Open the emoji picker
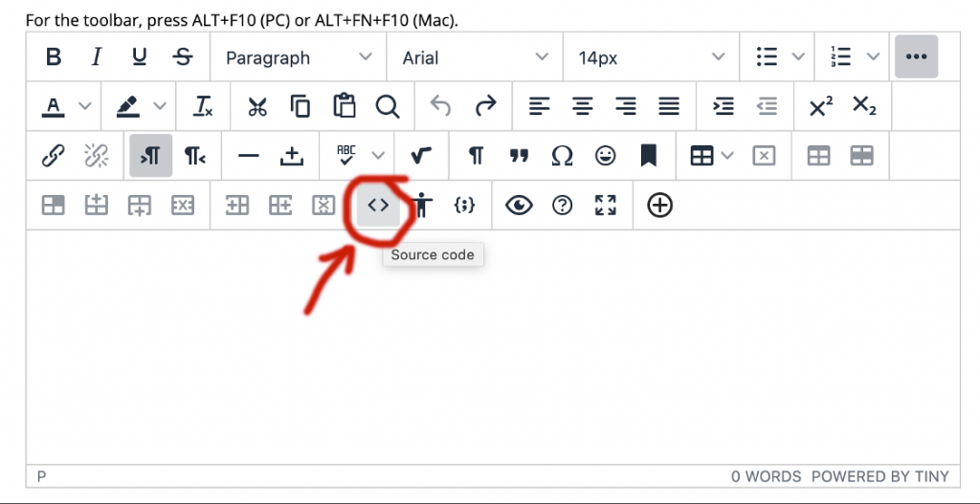 [605, 156]
